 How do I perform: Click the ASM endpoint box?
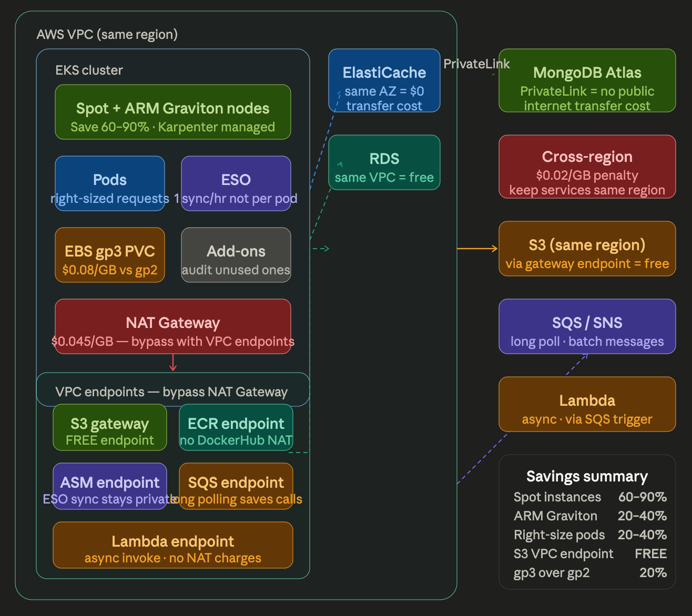coord(110,486)
